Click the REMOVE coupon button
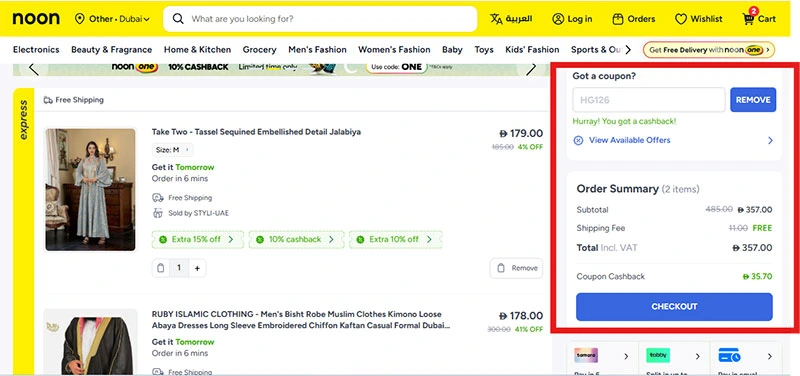The width and height of the screenshot is (800, 376). [x=753, y=100]
